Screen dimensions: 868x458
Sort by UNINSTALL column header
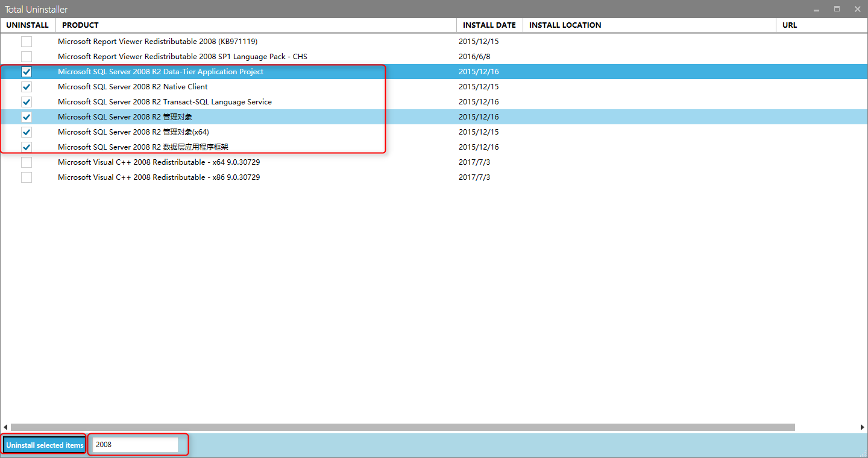(28, 25)
